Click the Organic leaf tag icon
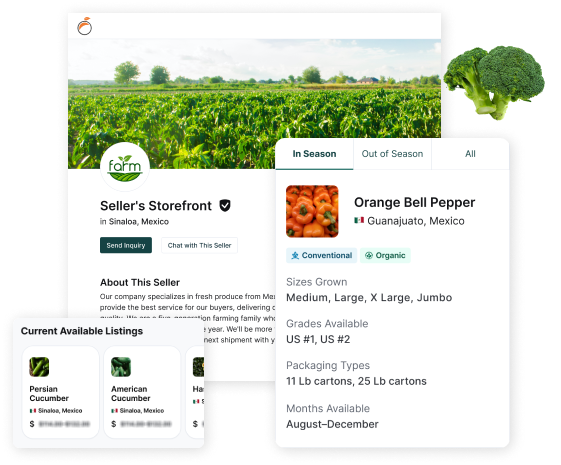 click(x=369, y=255)
